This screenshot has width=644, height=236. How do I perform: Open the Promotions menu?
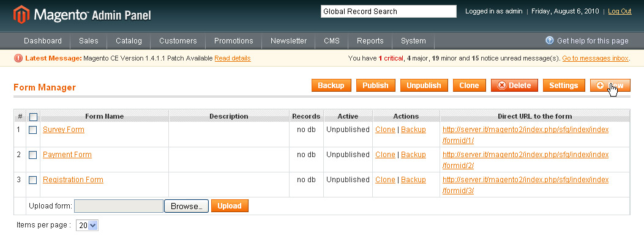[x=234, y=40]
